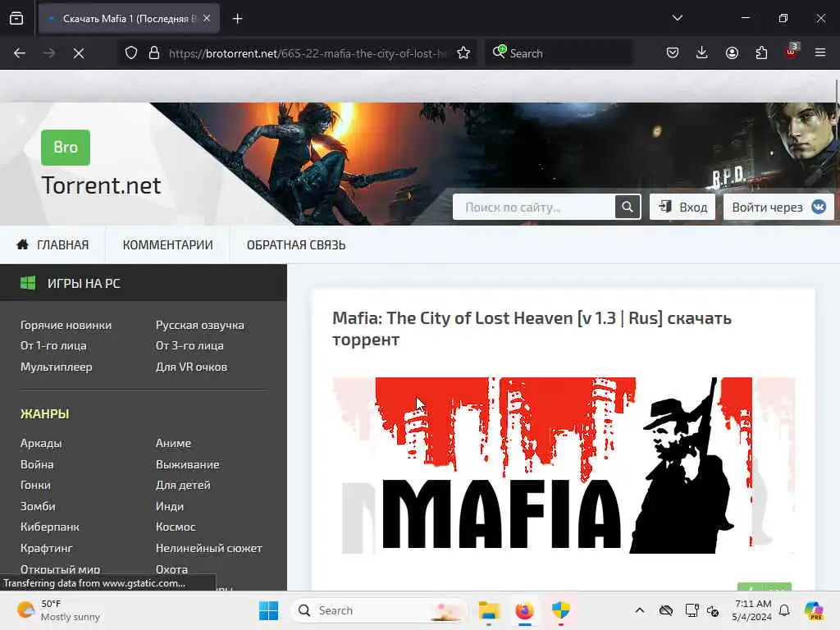Viewport: 840px width, 630px height.
Task: Switch to Firefox in taskbar
Action: (524, 610)
